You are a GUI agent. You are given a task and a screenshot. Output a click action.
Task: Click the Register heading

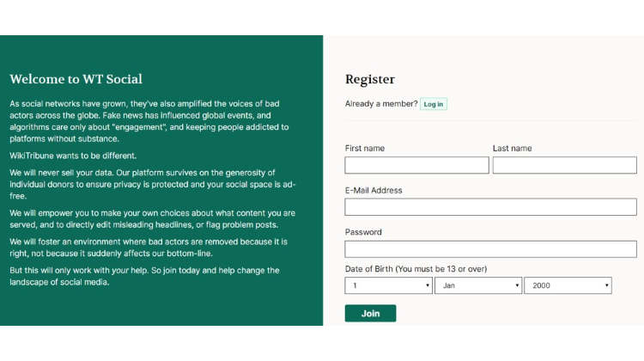pos(369,79)
